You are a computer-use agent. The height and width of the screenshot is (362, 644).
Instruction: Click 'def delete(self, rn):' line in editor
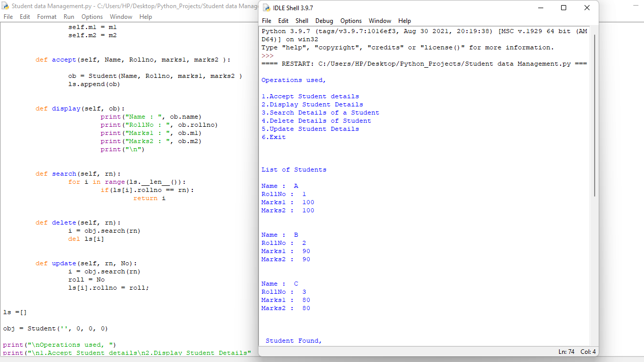tap(78, 222)
